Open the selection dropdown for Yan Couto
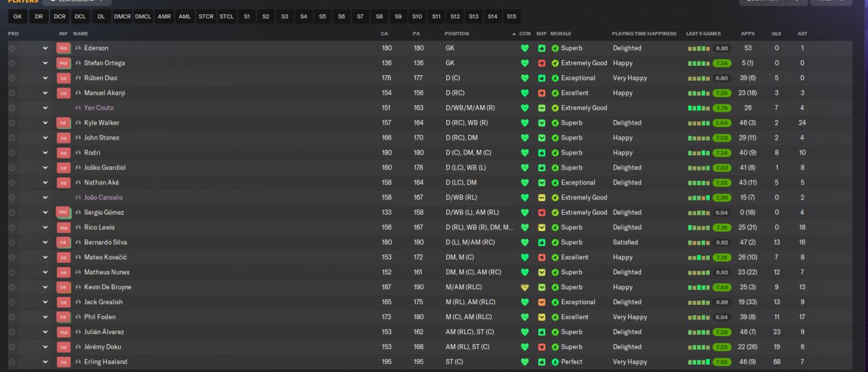This screenshot has height=372, width=868. click(x=45, y=108)
